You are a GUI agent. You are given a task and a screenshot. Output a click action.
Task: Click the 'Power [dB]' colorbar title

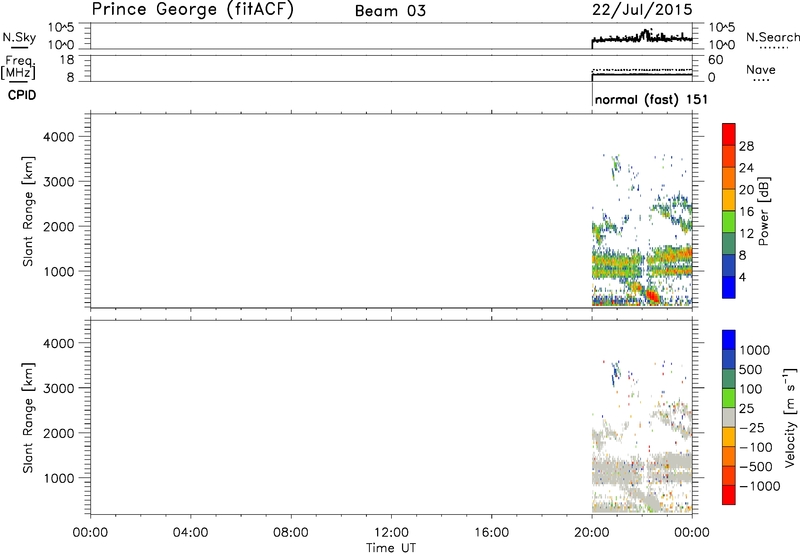pyautogui.click(x=763, y=211)
